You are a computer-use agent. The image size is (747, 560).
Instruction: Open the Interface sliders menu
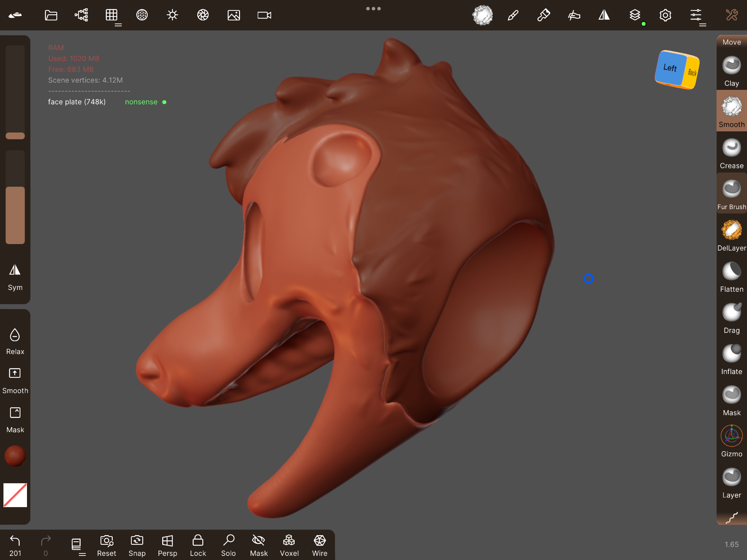click(696, 15)
